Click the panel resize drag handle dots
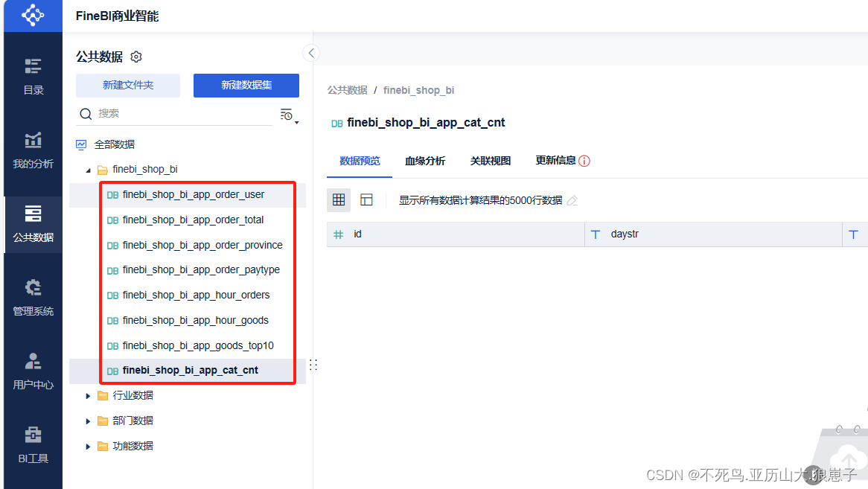Viewport: 868px width, 489px height. tap(313, 365)
